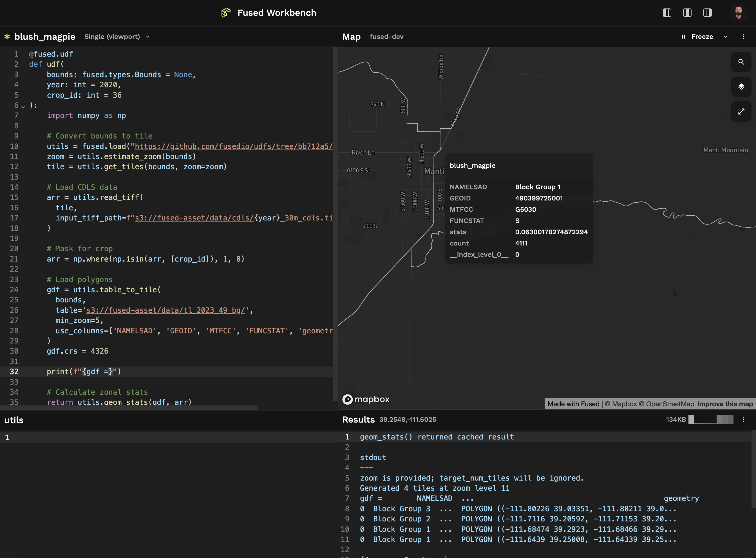Collapse the udf function at line 6

coord(23,106)
